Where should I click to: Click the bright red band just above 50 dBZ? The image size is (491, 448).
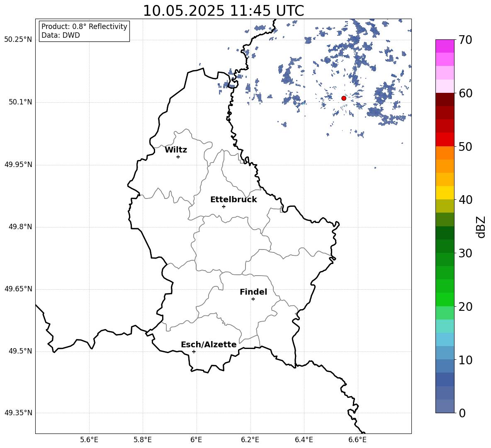[x=445, y=140]
